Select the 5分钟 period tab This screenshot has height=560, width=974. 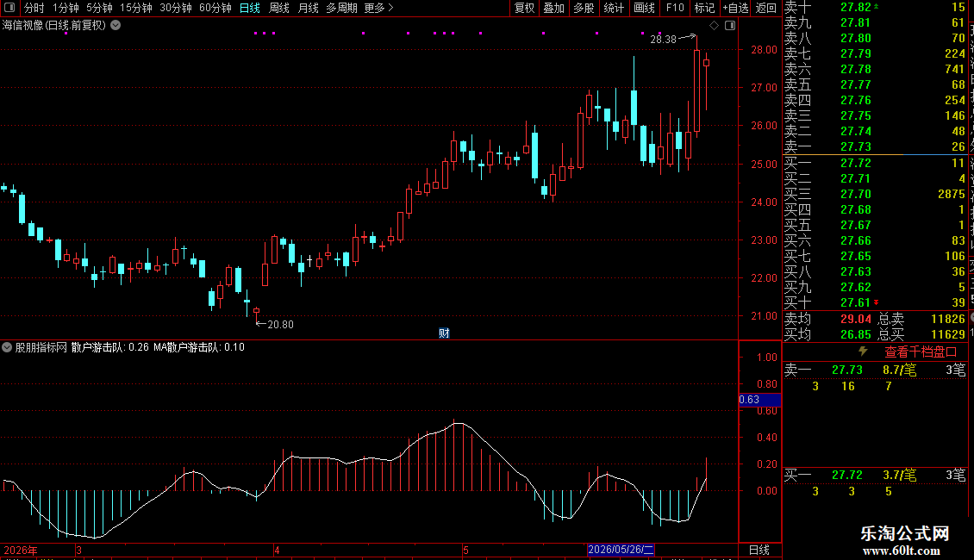click(99, 8)
